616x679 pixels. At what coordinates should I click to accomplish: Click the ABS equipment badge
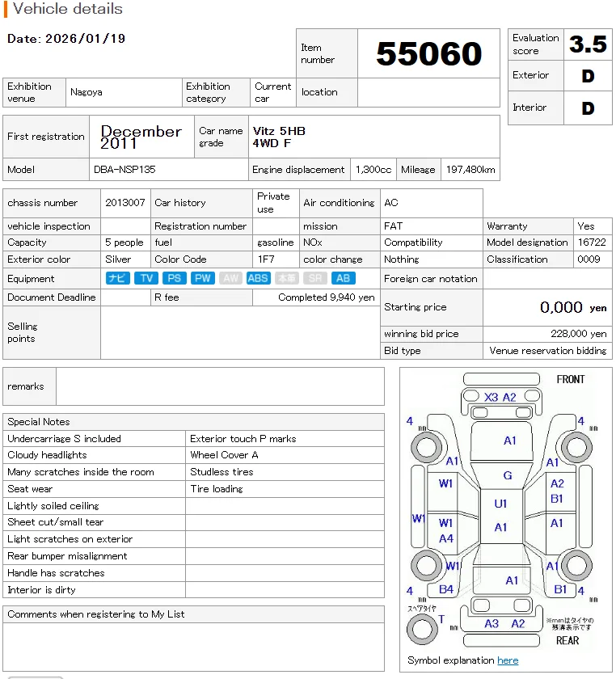point(258,278)
